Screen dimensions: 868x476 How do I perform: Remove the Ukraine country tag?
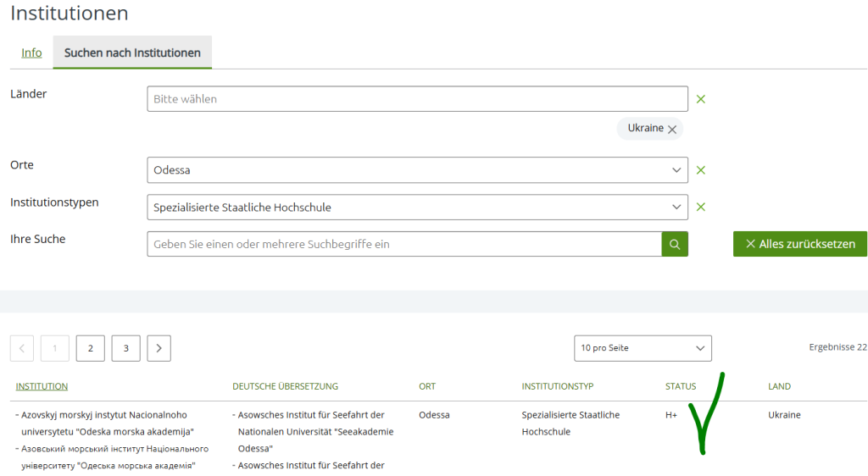672,130
